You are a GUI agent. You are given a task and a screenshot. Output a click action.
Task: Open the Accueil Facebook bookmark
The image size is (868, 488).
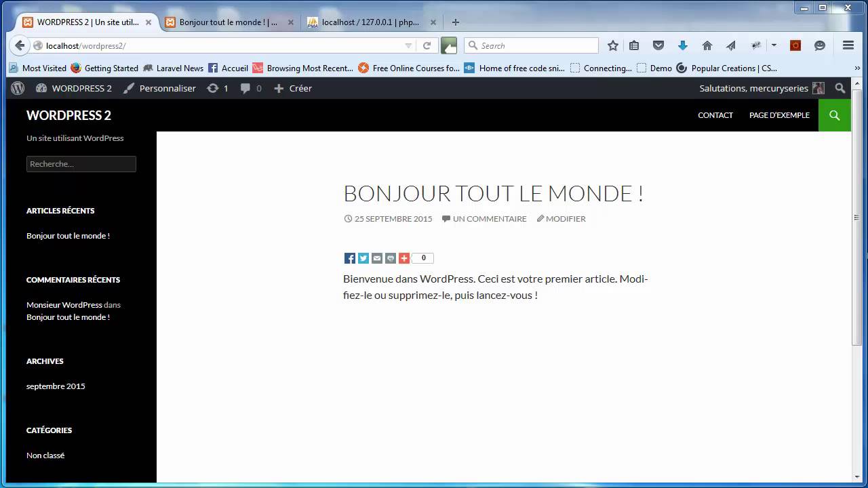tap(228, 68)
